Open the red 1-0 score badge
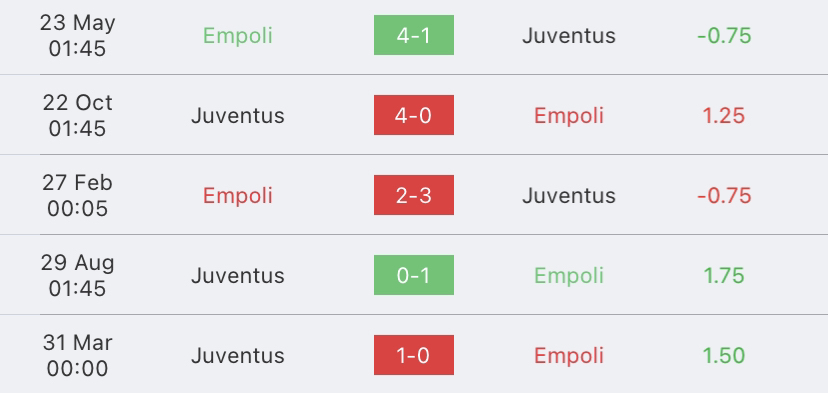 (x=413, y=355)
